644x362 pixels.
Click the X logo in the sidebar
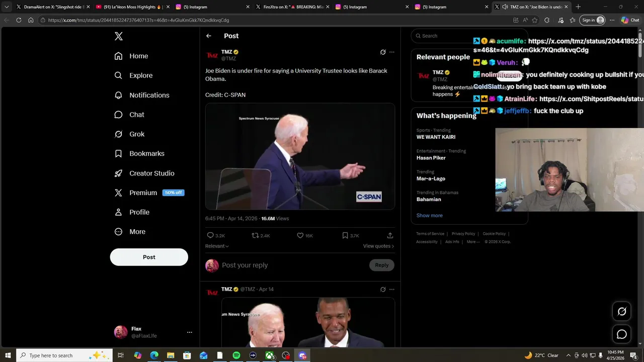pyautogui.click(x=118, y=36)
